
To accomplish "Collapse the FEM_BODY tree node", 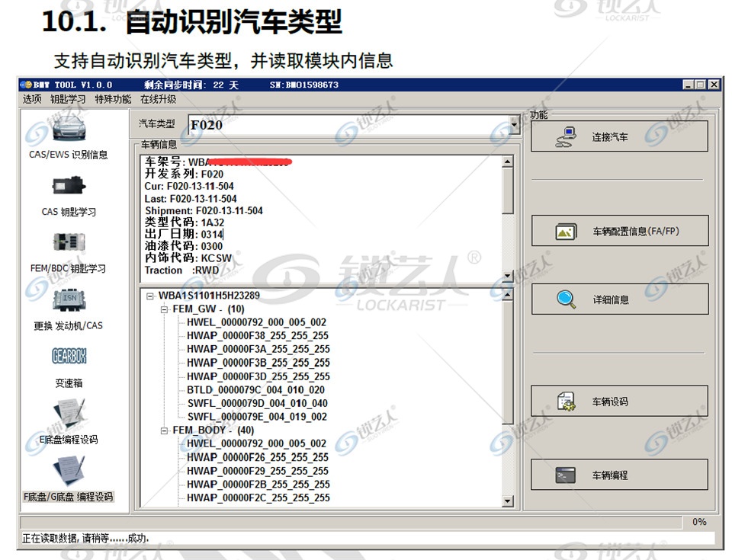I will [x=164, y=430].
